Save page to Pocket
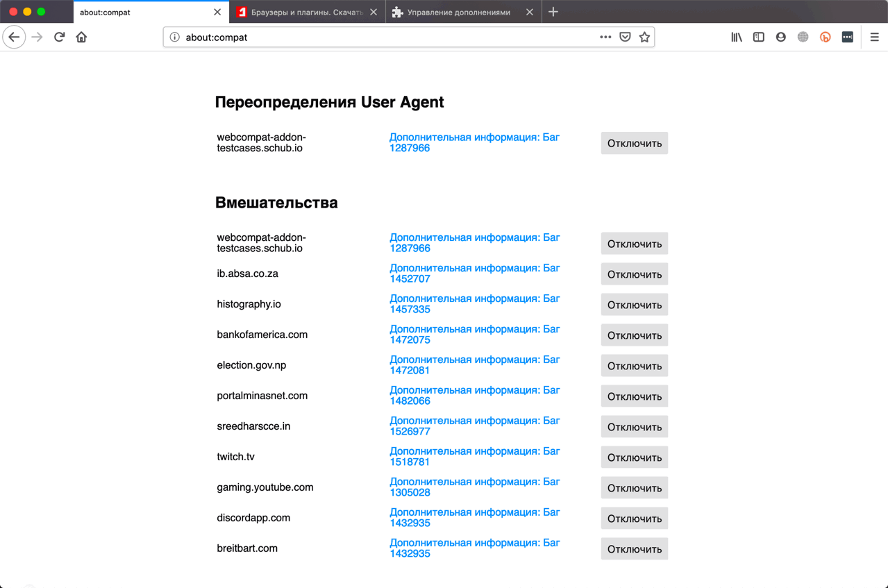 [625, 37]
